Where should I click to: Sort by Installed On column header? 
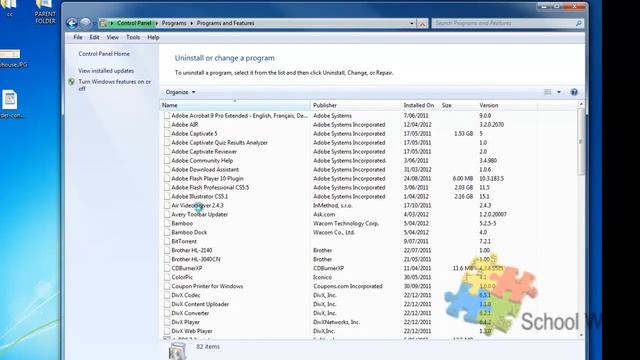[x=420, y=105]
